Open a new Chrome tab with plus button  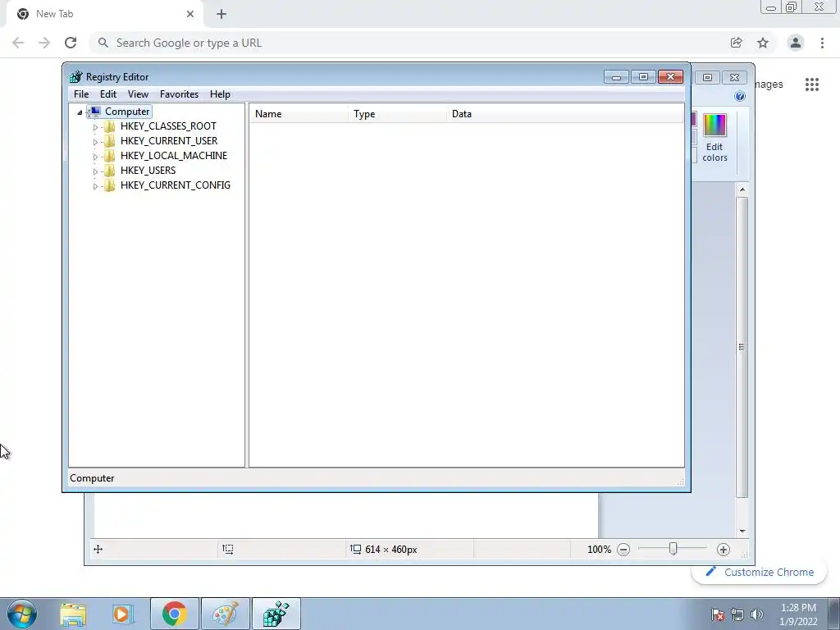point(221,14)
